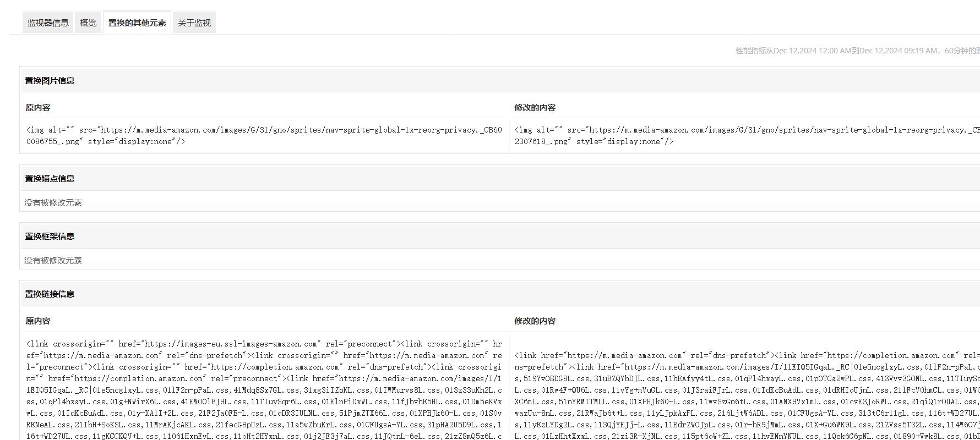Click the original img tag code cell
980x440 pixels.
264,135
